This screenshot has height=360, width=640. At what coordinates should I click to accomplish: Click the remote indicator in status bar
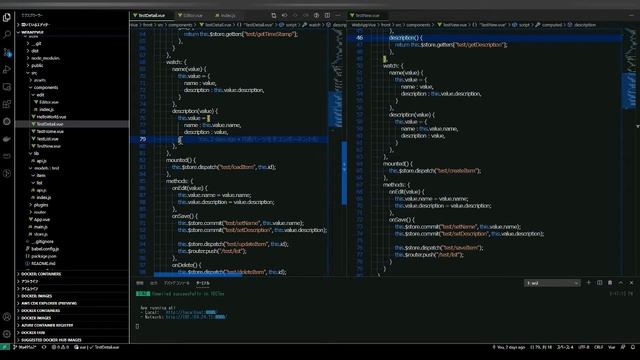point(4,347)
